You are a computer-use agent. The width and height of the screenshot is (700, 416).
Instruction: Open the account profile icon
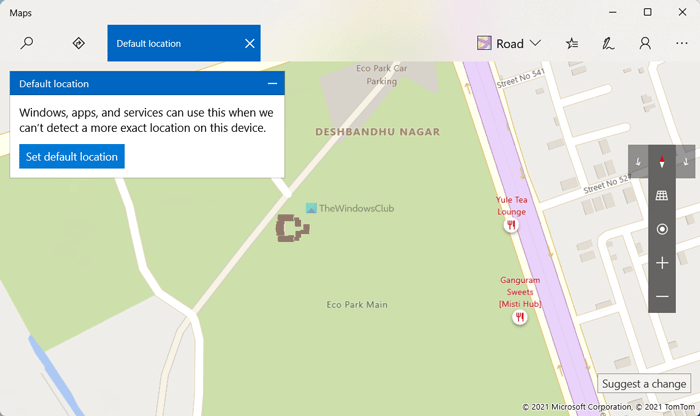pyautogui.click(x=645, y=43)
